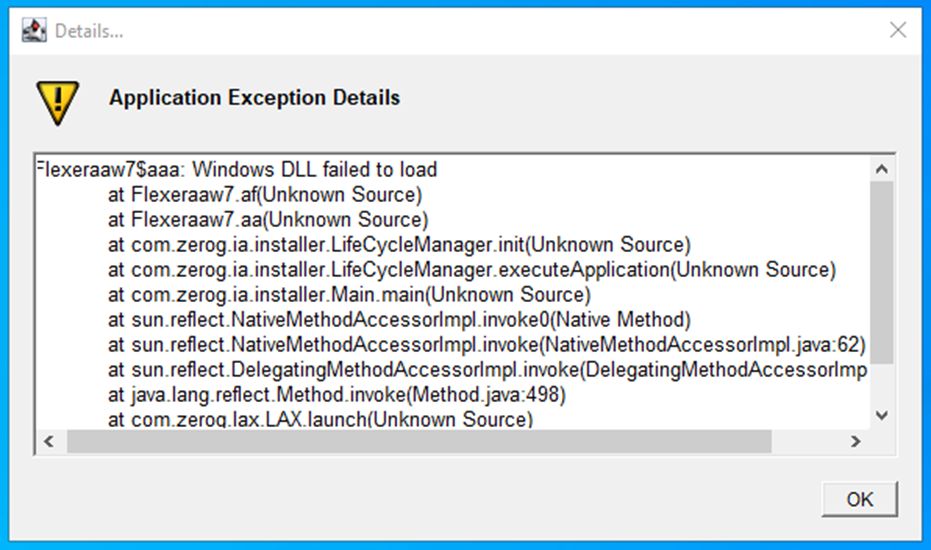Click the vertical scrollbar thumb
This screenshot has height=550, width=931.
pos(881,270)
